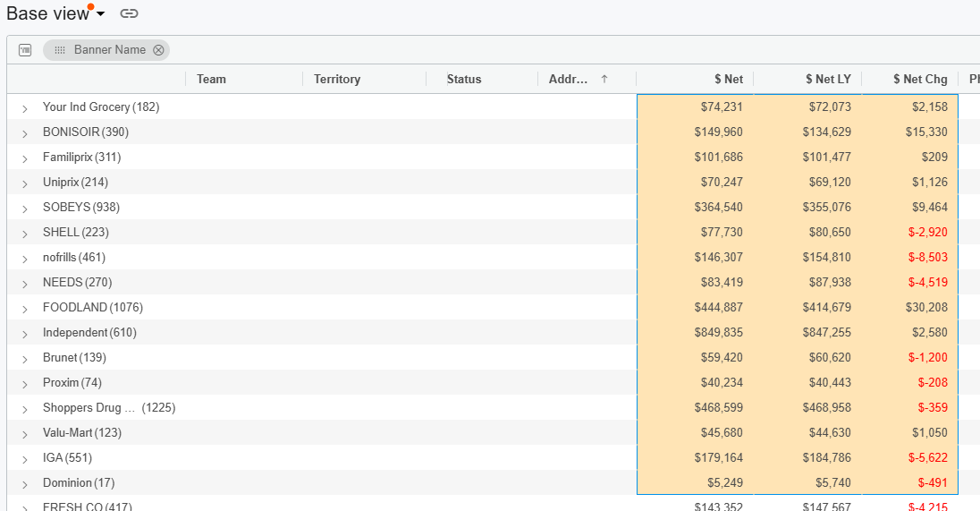This screenshot has height=511, width=980.
Task: Expand the IGA group row
Action: pos(24,458)
